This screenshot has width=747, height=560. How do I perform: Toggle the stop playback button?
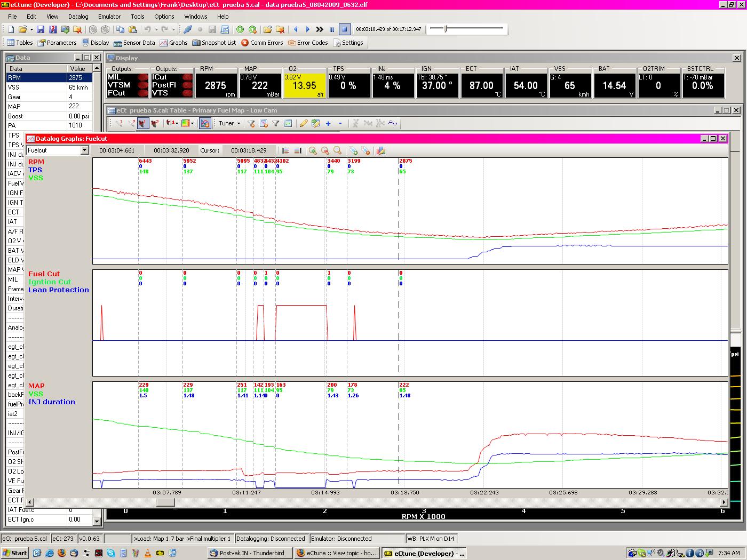coord(345,29)
